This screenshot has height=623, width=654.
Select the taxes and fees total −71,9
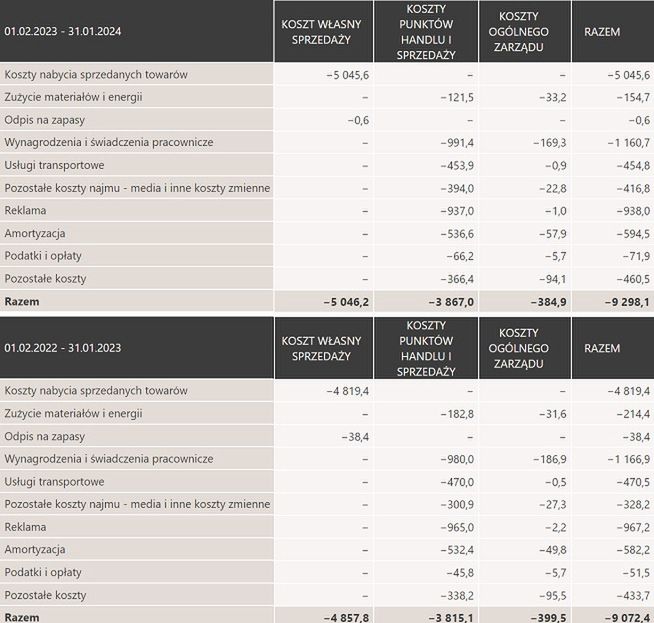click(632, 255)
